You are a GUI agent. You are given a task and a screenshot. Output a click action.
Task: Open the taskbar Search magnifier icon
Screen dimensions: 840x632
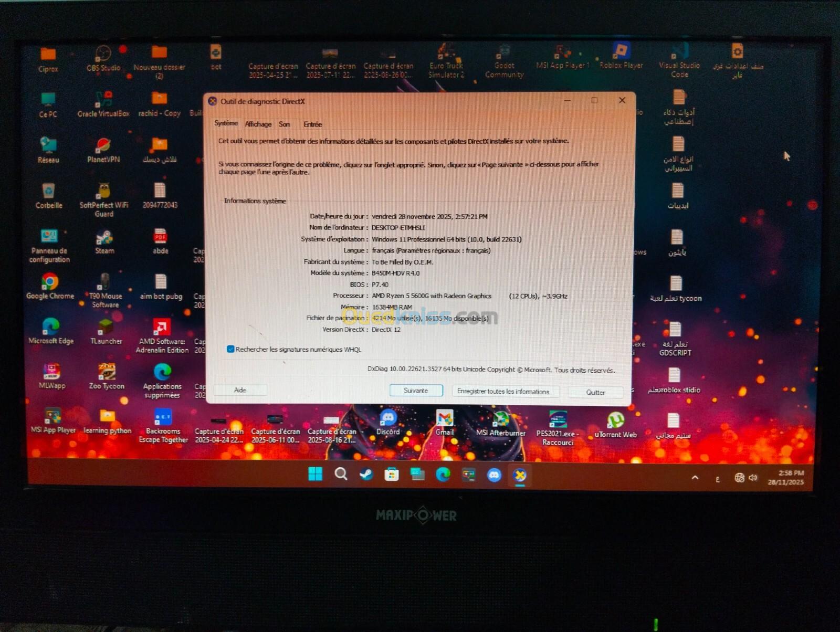tap(341, 474)
